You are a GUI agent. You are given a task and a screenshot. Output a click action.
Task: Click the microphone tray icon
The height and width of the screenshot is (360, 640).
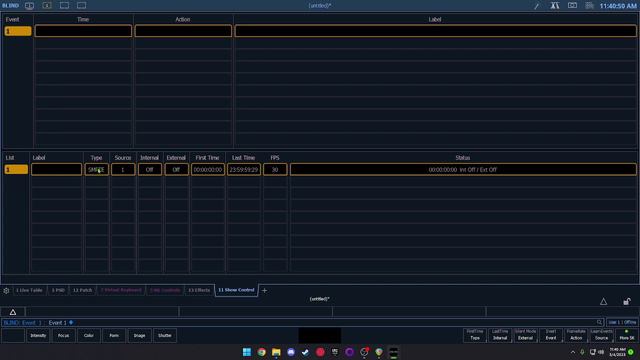click(x=582, y=352)
